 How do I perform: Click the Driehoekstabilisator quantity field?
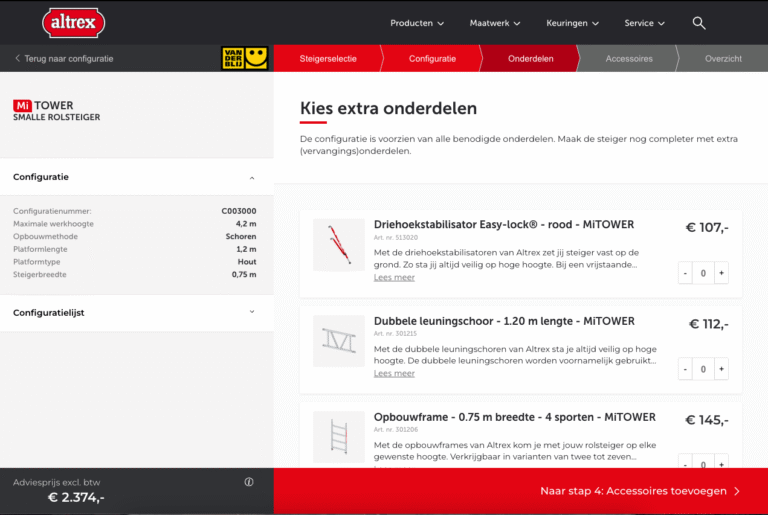click(703, 273)
